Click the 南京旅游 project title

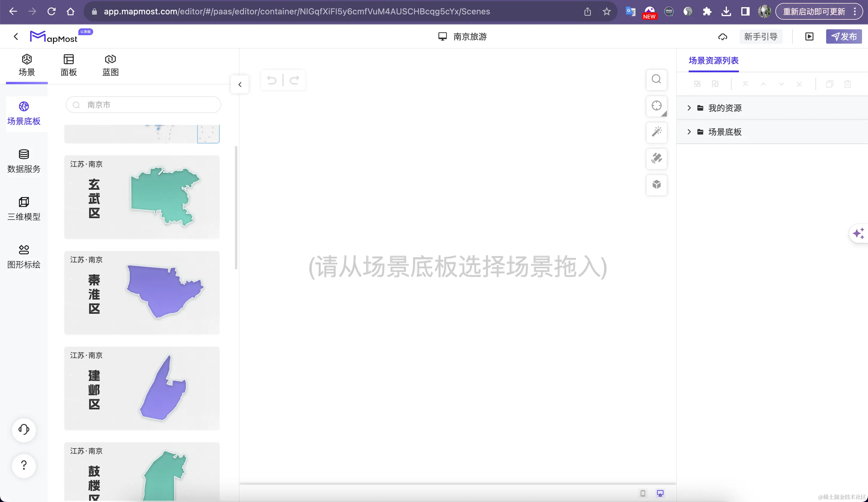(x=470, y=37)
